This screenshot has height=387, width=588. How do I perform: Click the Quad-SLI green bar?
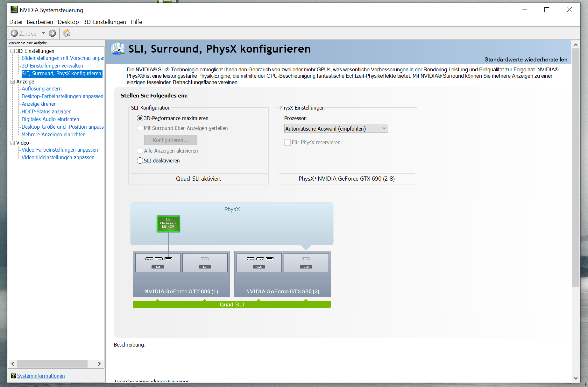click(x=232, y=305)
